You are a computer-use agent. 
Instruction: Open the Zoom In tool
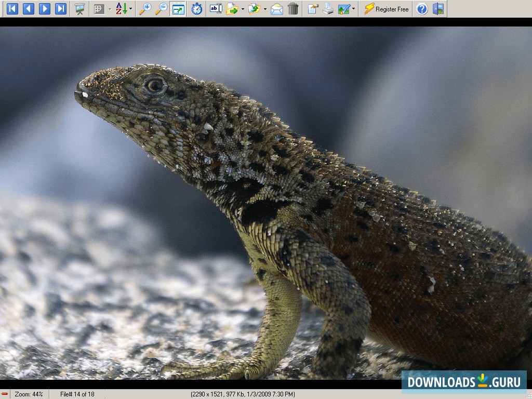coord(147,8)
